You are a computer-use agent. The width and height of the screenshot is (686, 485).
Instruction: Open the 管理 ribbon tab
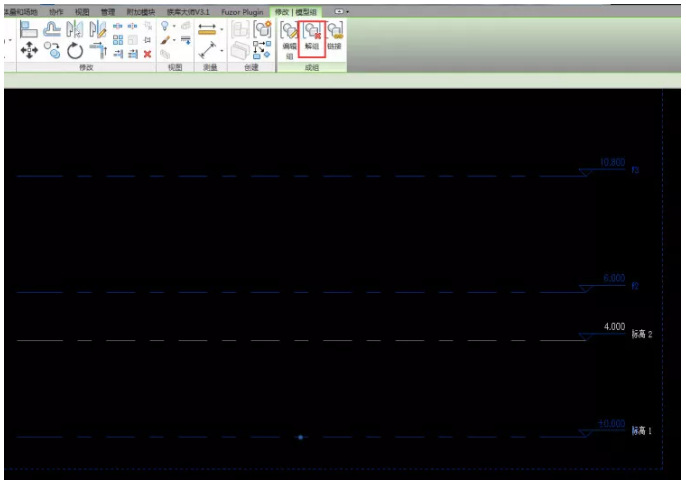[108, 12]
